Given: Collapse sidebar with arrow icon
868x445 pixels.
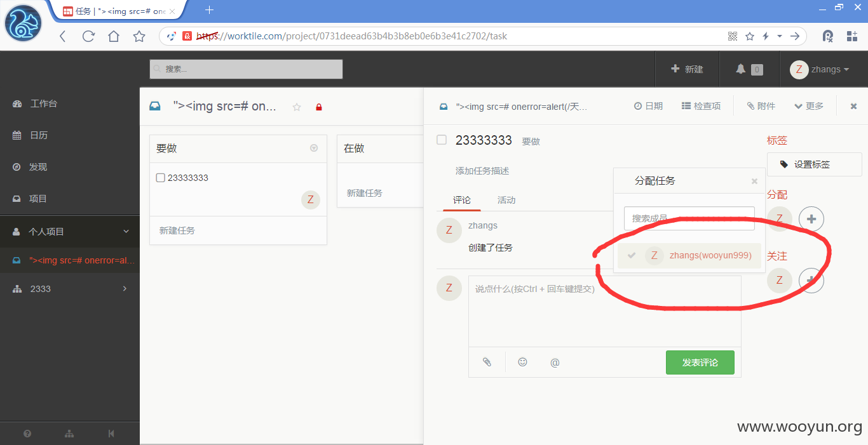Looking at the screenshot, I should coord(111,434).
